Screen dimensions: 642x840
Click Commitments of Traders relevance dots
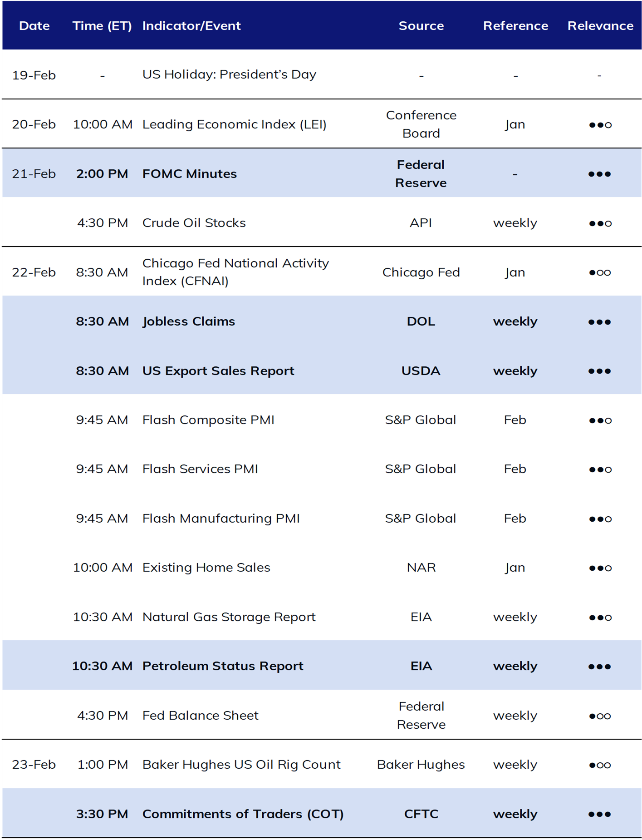coord(599,814)
